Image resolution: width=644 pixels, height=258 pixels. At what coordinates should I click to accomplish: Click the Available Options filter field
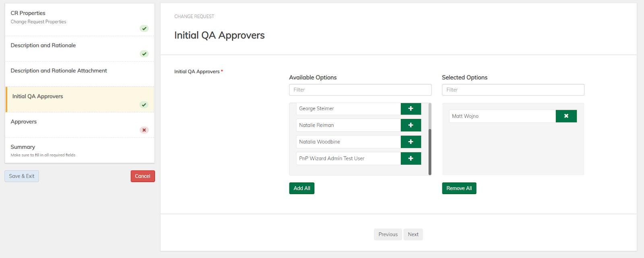point(360,90)
